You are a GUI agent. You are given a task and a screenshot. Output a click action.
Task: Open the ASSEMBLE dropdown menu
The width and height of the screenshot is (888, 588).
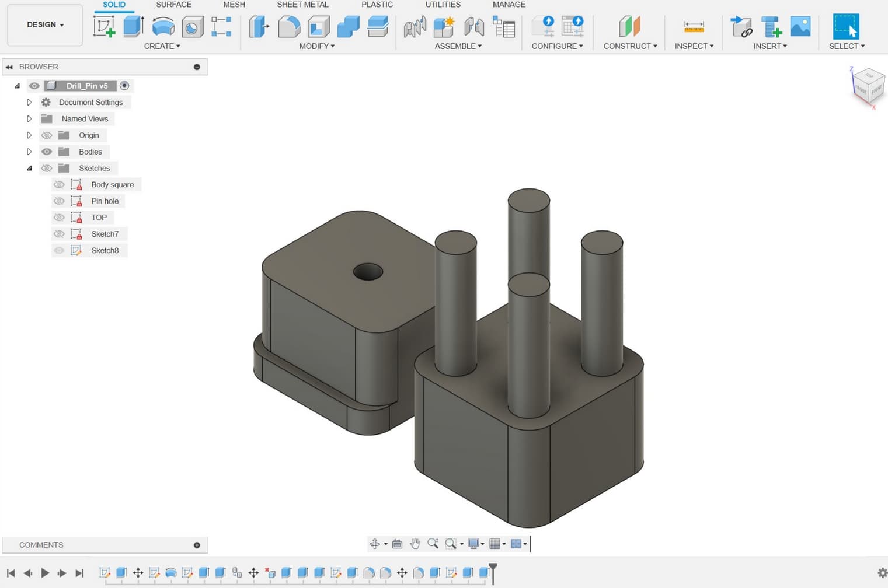pyautogui.click(x=458, y=46)
